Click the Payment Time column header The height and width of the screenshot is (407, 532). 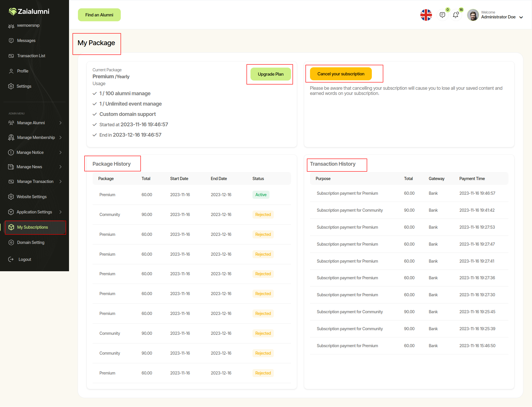(472, 179)
